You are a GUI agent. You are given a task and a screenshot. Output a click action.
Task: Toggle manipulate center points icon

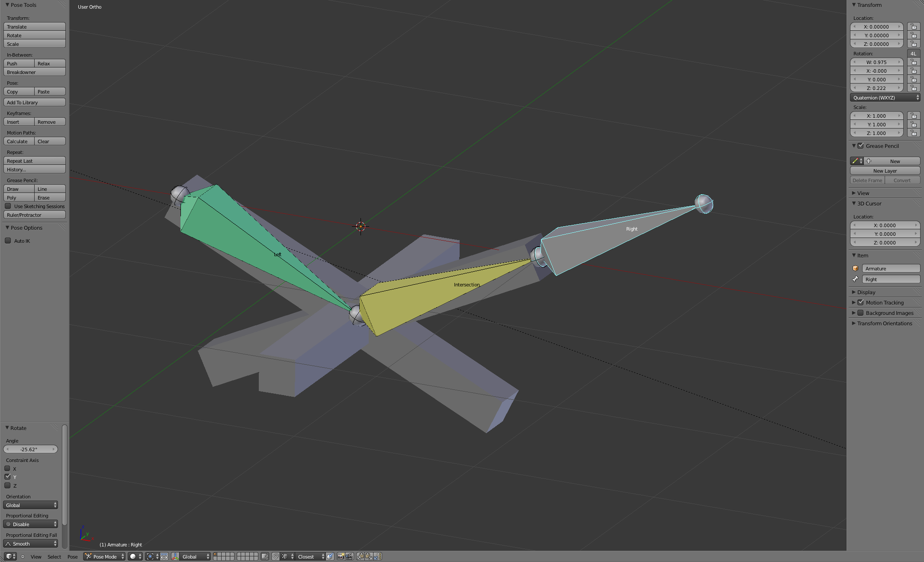[164, 556]
